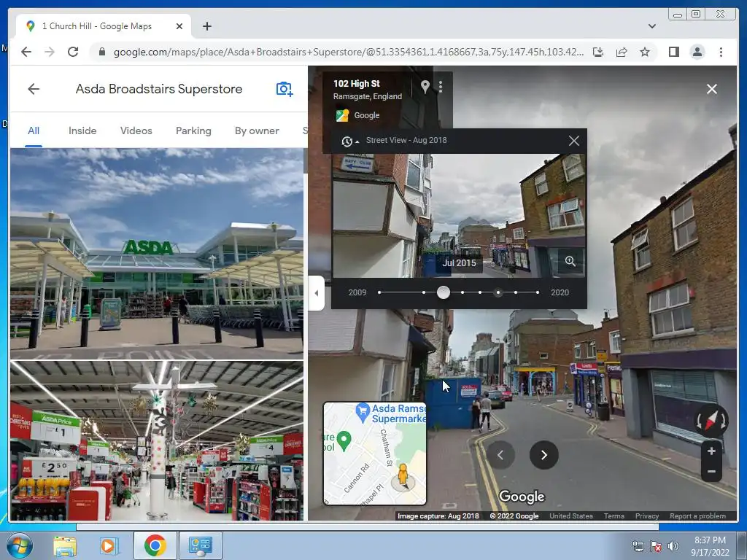This screenshot has height=560, width=747.
Task: Open File Explorer from the taskbar
Action: (x=65, y=545)
